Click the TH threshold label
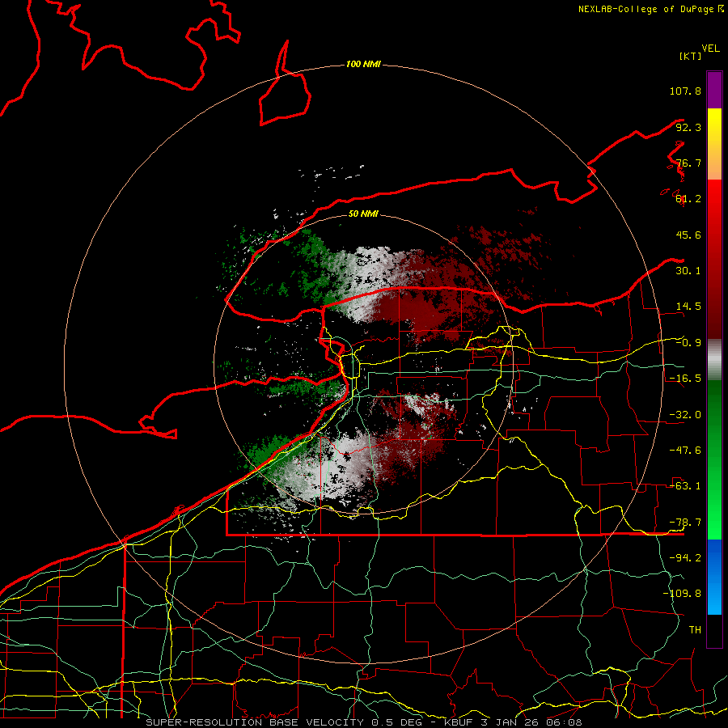This screenshot has height=728, width=728. pos(695,630)
